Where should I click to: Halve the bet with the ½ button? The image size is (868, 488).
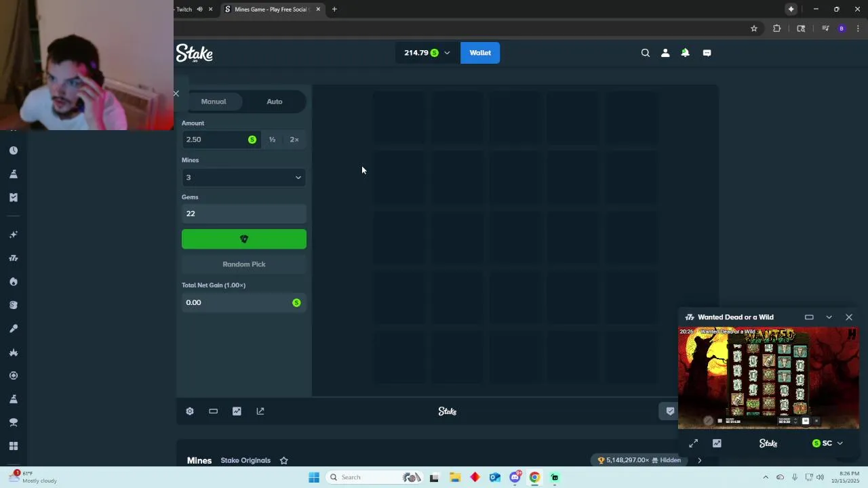click(272, 140)
